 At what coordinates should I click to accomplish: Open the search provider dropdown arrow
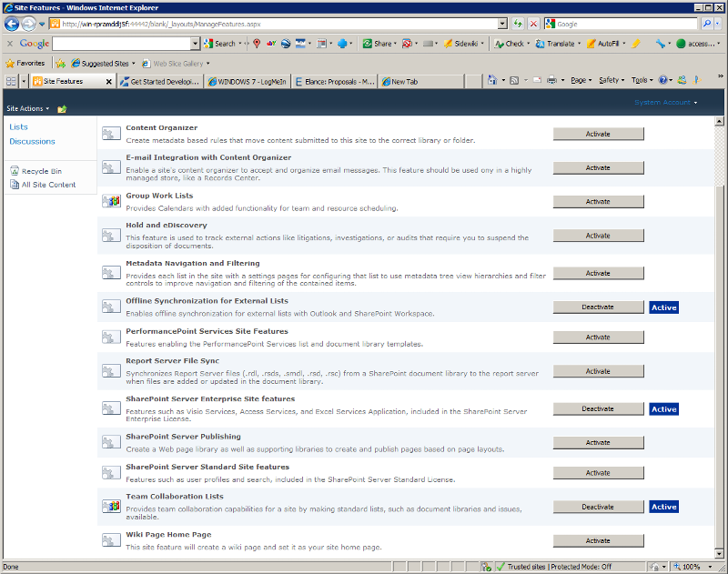coord(718,24)
